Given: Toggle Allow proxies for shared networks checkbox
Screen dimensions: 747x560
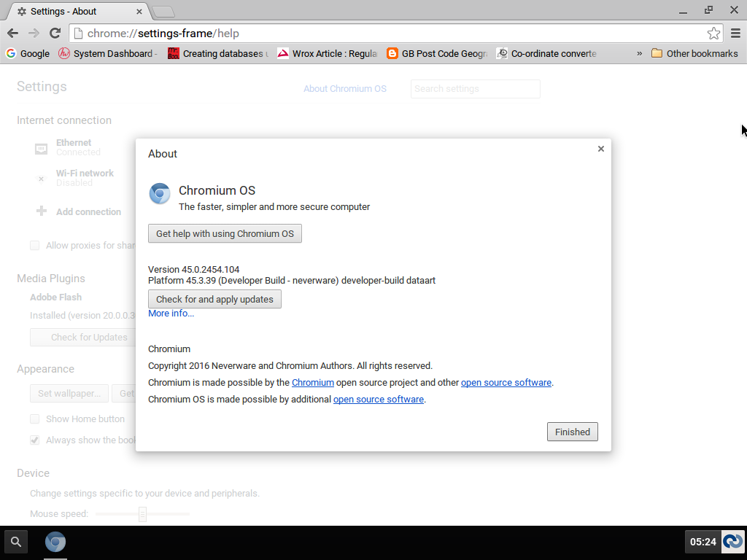Looking at the screenshot, I should coord(35,245).
